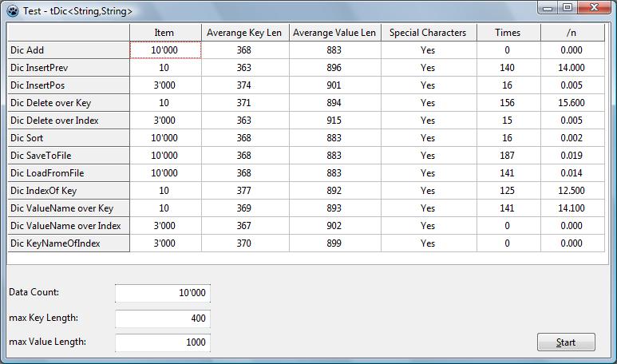Click the Averange Value Len column header
Viewport: 617px width, 364px height.
334,33
